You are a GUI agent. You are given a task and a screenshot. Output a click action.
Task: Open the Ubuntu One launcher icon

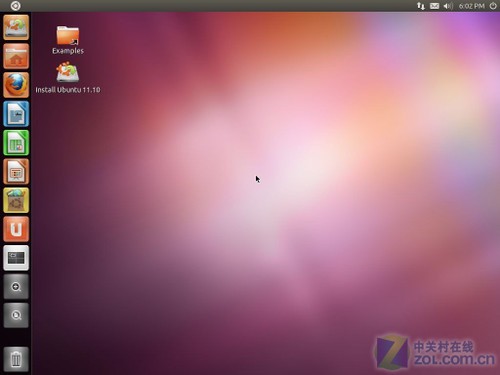tap(16, 229)
